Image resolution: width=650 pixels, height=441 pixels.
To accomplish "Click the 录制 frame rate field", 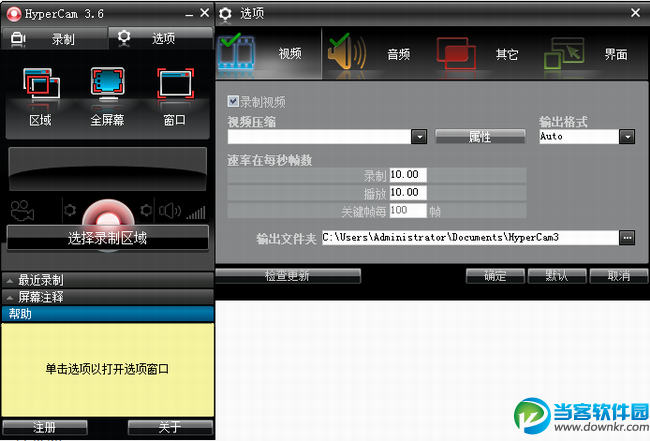I will click(408, 175).
